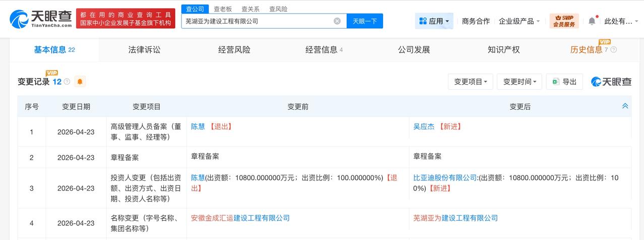Open the 比亚迪股份有限公司 link
The height and width of the screenshot is (240, 644).
[x=445, y=177]
